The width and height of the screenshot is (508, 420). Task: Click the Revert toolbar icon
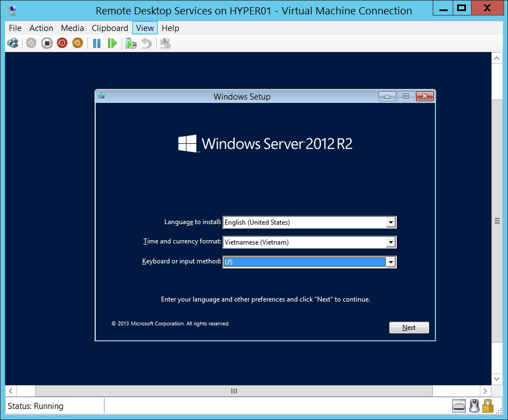[x=147, y=43]
